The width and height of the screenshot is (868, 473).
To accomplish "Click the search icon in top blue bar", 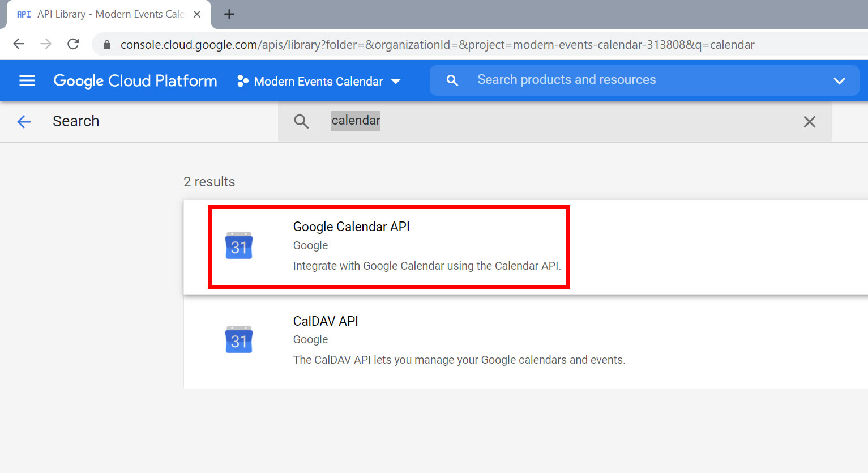I will point(452,80).
